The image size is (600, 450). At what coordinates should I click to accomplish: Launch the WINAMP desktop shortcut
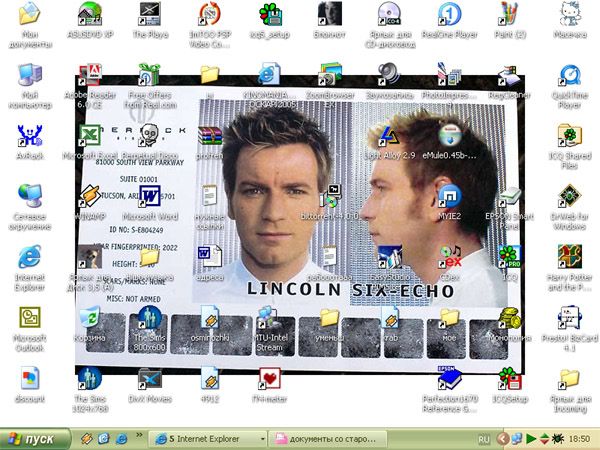click(x=90, y=196)
